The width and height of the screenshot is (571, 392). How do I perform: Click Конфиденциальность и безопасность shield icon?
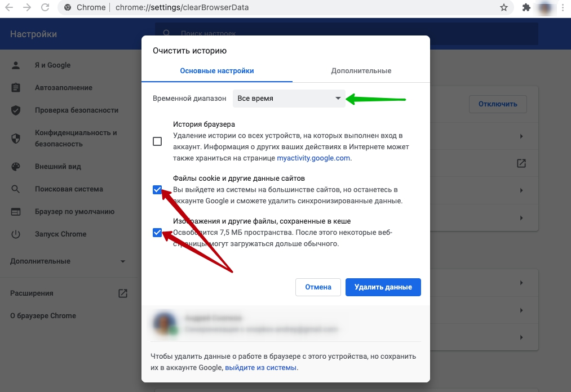pyautogui.click(x=16, y=139)
